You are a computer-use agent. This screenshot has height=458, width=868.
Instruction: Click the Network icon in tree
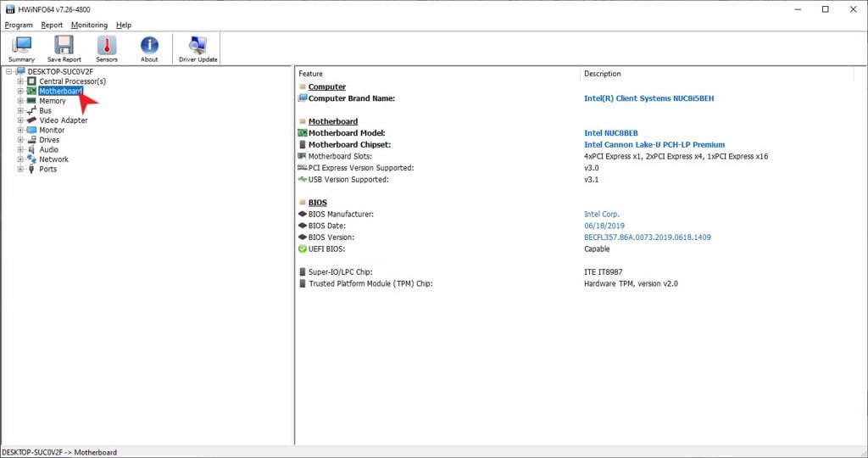pyautogui.click(x=31, y=159)
